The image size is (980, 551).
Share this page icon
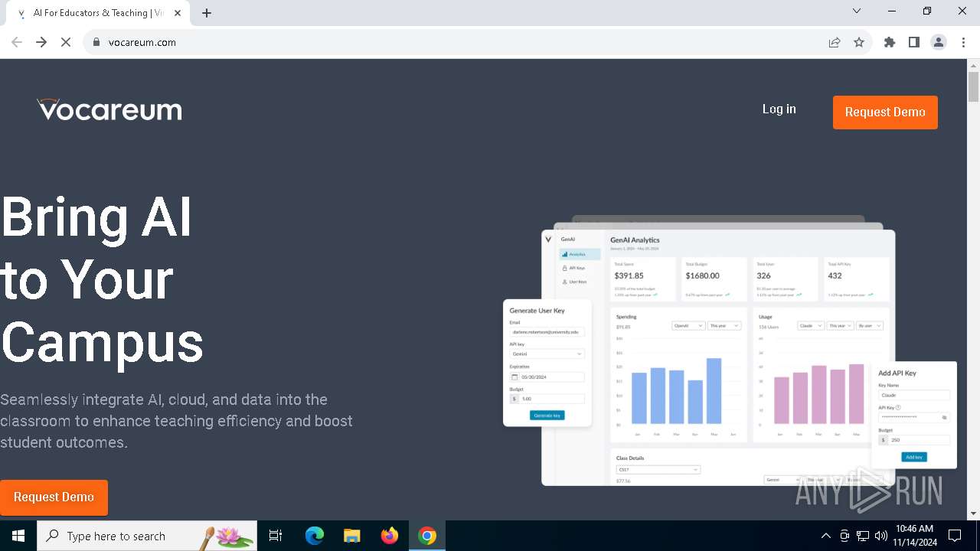pos(835,42)
